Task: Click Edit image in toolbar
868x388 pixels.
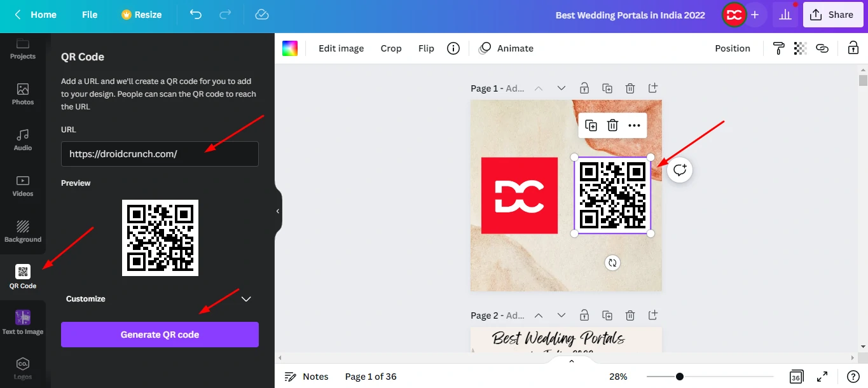Action: click(x=341, y=48)
